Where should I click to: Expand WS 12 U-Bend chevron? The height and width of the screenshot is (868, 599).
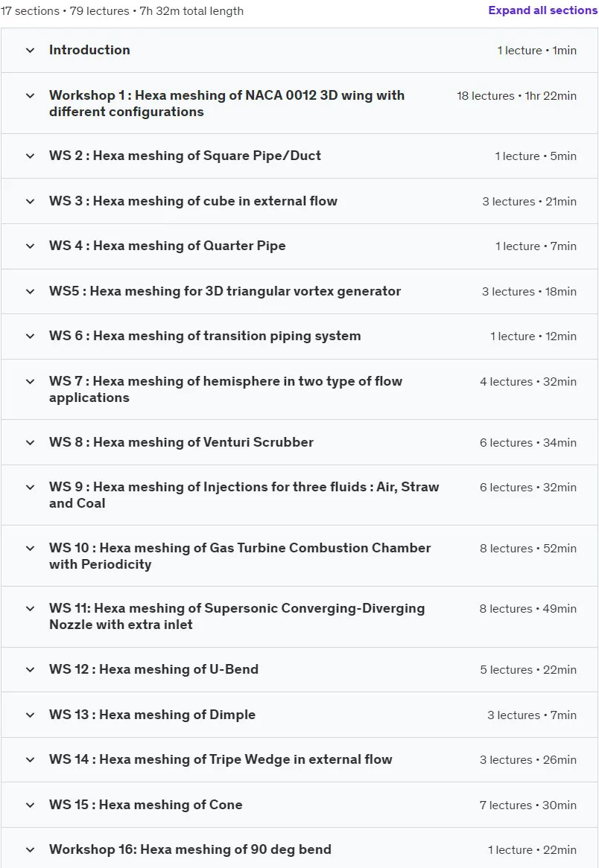click(31, 670)
